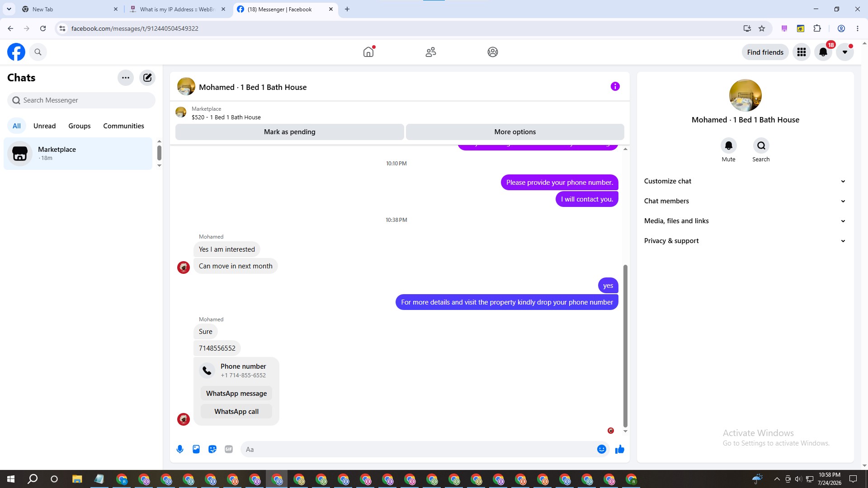
Task: Start a new message with compose icon
Action: point(147,78)
